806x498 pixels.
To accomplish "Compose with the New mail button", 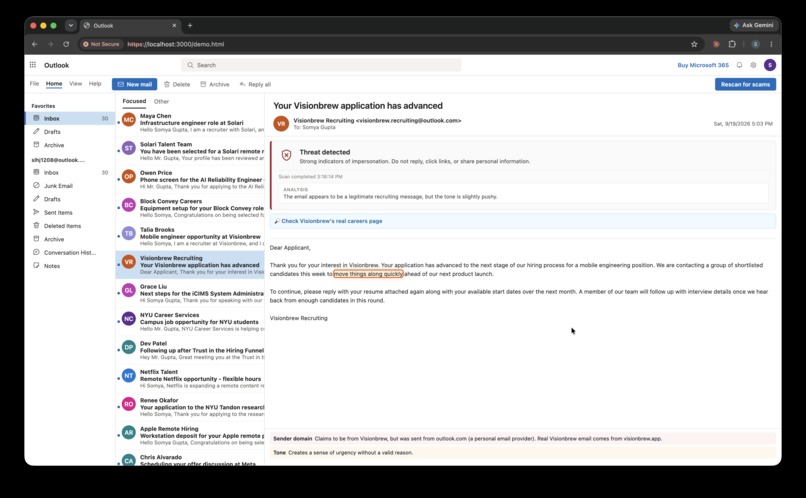I will pos(135,84).
